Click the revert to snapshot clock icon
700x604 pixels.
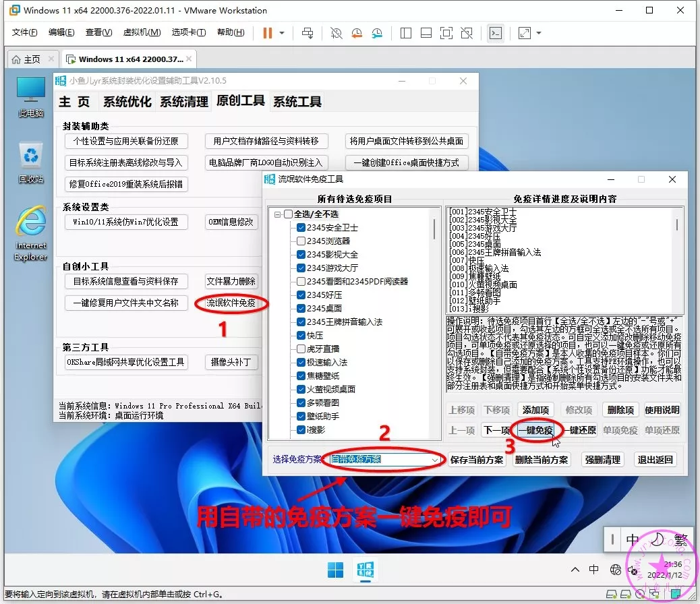(357, 32)
